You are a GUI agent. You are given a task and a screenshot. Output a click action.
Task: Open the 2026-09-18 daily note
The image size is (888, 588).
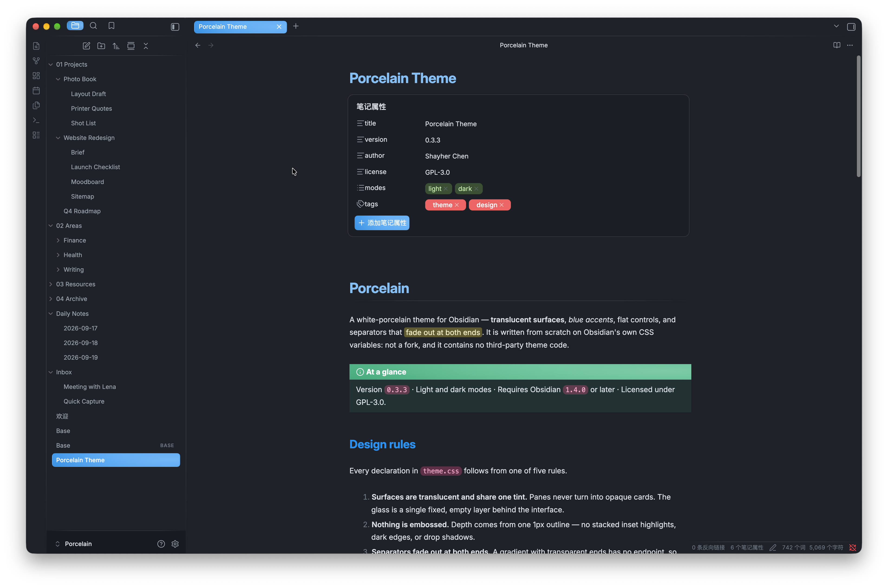[116, 343]
